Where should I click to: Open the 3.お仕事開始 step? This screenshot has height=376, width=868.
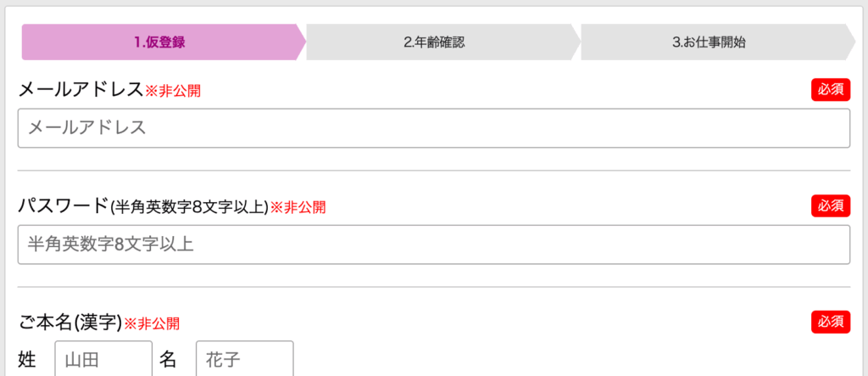click(709, 42)
